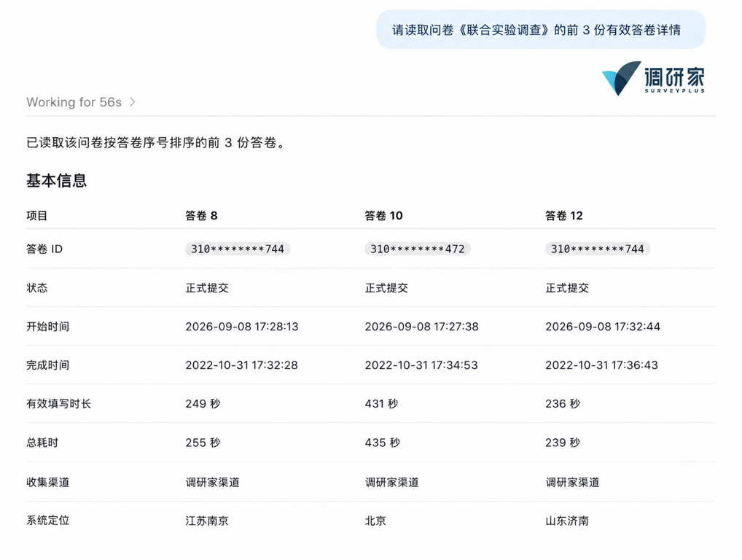Screen dimensions: 742x560
Task: Select the 答卷 12 ID code 310*******744
Action: tap(598, 249)
